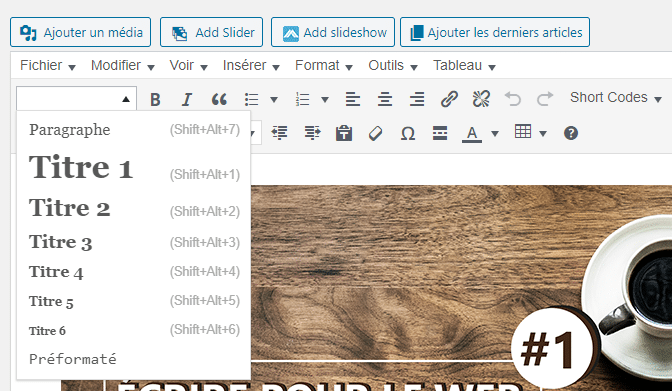
Task: Click the undo arrow
Action: [x=513, y=99]
